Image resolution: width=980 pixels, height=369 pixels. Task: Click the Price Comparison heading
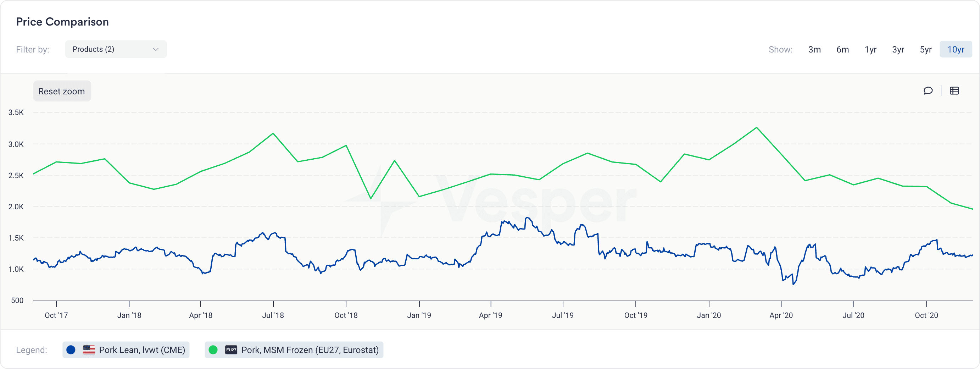62,22
